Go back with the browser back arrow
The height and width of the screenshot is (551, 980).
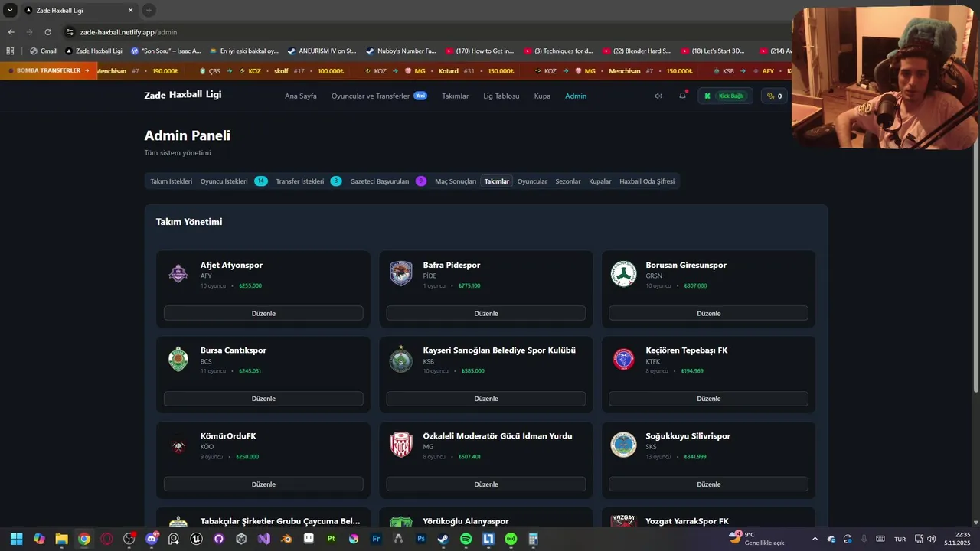pyautogui.click(x=11, y=32)
